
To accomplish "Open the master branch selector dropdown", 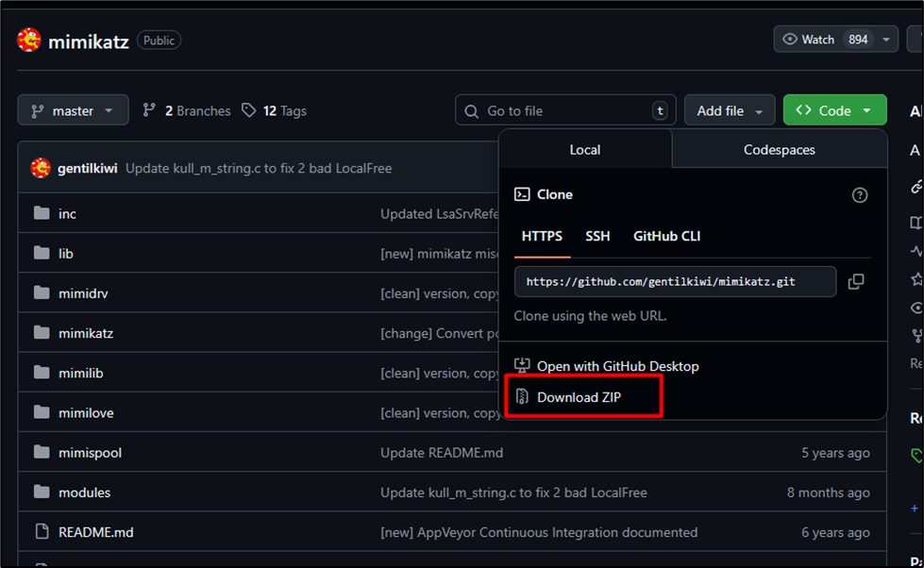I will coord(73,110).
